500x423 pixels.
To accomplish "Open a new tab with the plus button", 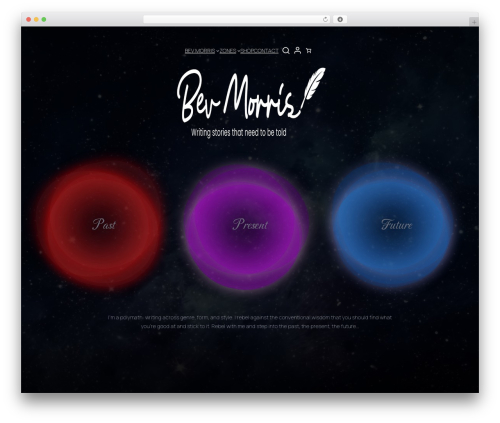I will coord(474,22).
